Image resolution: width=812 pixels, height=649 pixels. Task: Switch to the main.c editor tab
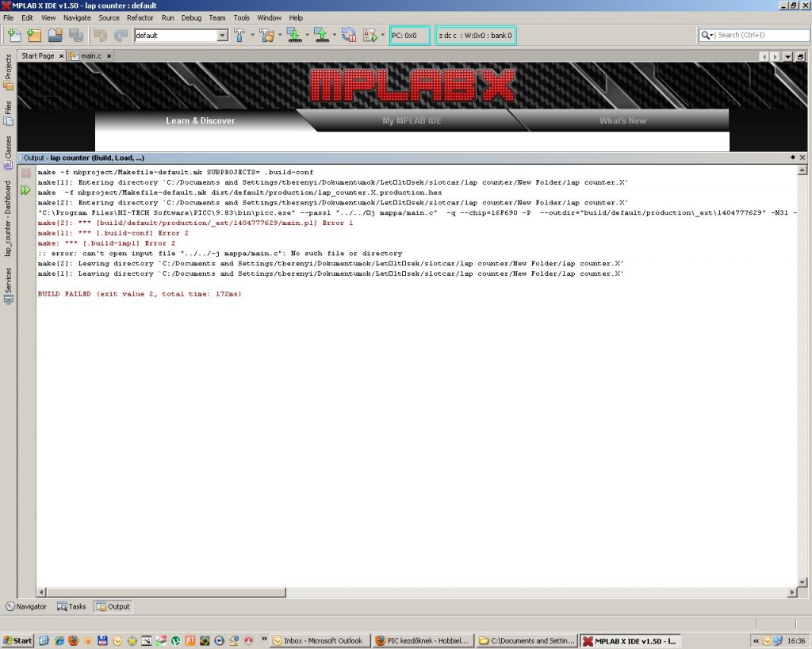90,56
